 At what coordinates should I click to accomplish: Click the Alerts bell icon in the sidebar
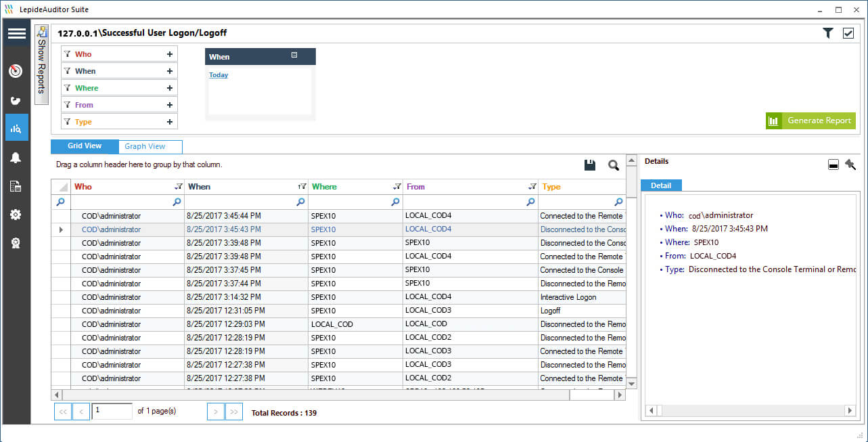[x=16, y=156]
